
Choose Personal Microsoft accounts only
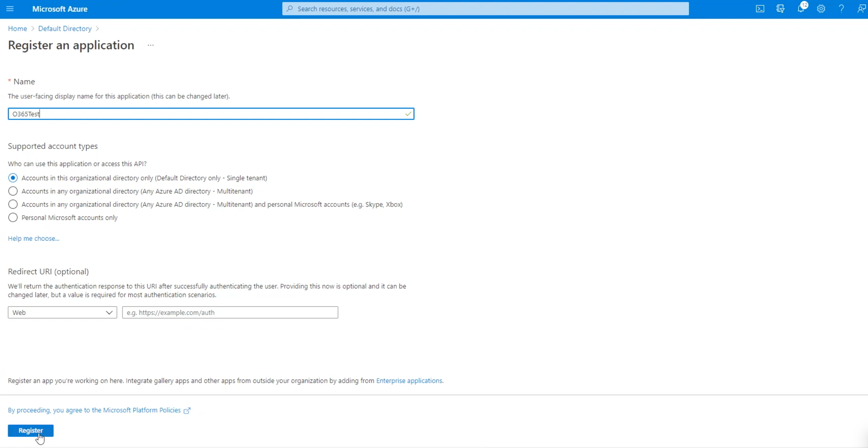pos(13,218)
